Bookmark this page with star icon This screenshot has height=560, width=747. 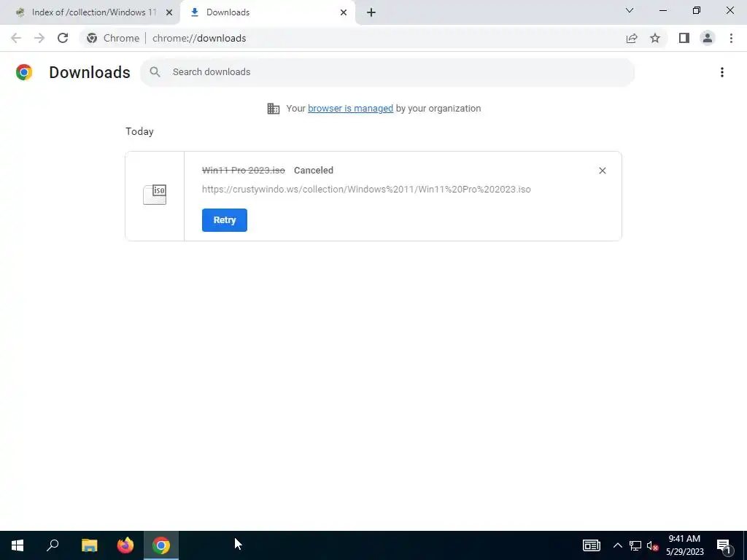(655, 38)
